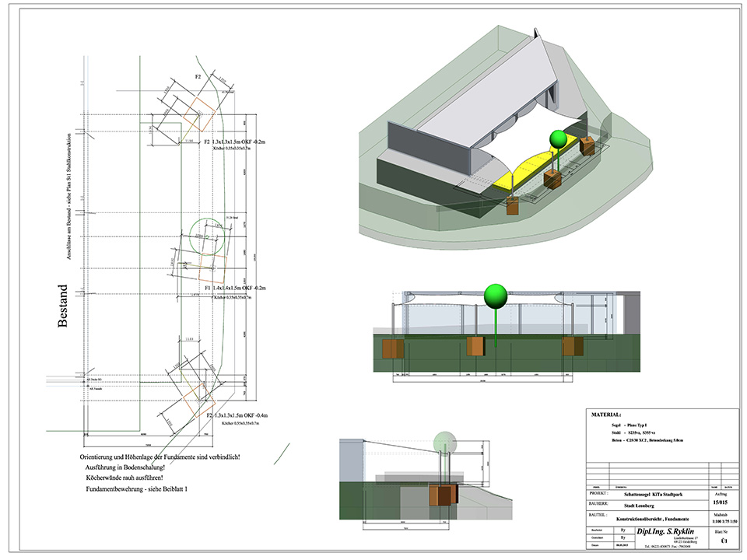The height and width of the screenshot is (560, 747).
Task: Click the green tree sphere in front elevation
Action: (x=495, y=296)
